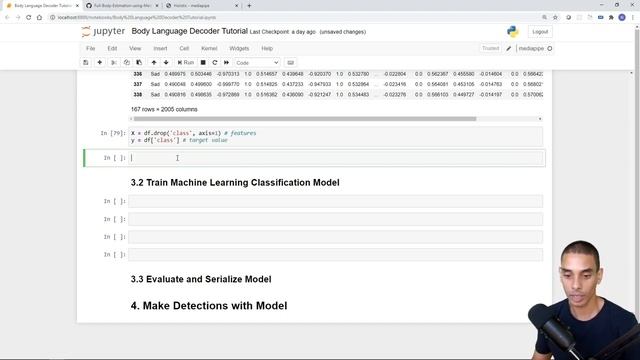Save notebook with the floppy disk icon
This screenshot has width=640, height=360.
86,62
